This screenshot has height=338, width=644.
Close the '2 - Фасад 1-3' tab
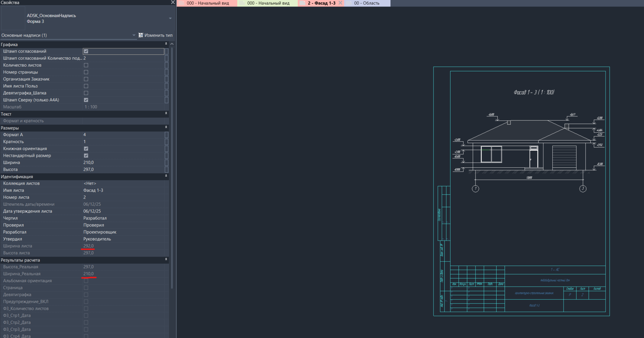coord(340,3)
